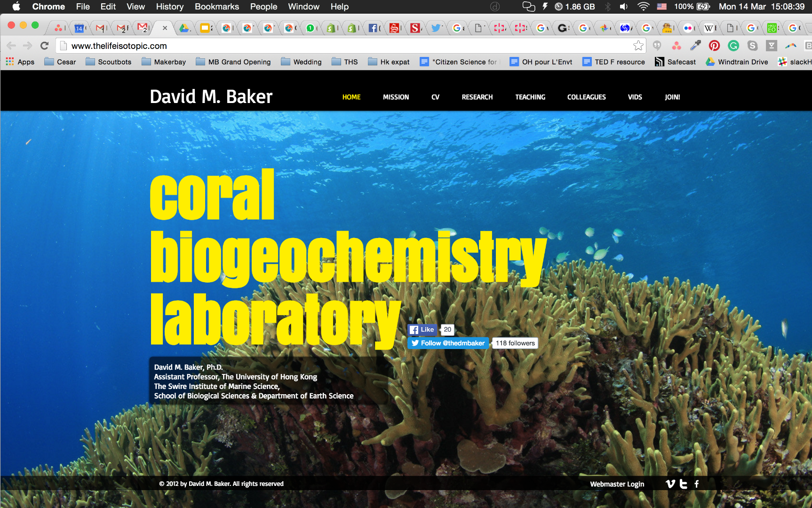Screen dimensions: 812x508
Task: Switch to the green HKU EO tab
Action: 772,28
